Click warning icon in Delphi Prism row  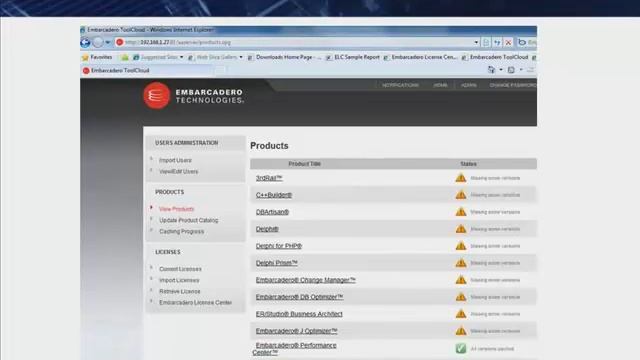461,263
